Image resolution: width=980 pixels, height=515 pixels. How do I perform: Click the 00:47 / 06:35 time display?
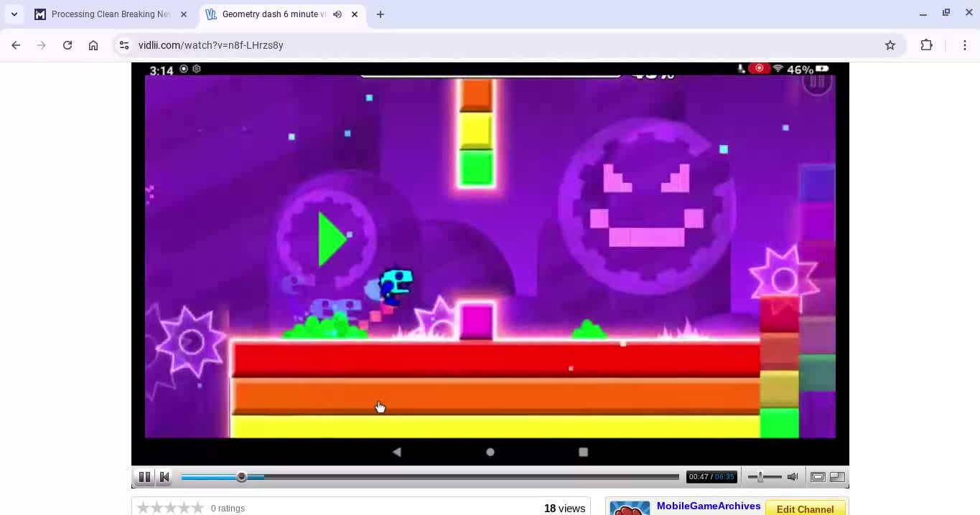[x=711, y=477]
